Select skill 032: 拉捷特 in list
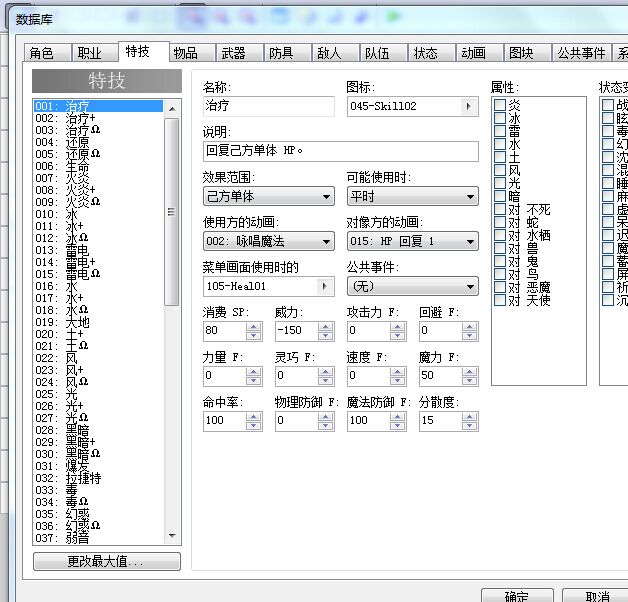The width and height of the screenshot is (628, 602). [98, 478]
